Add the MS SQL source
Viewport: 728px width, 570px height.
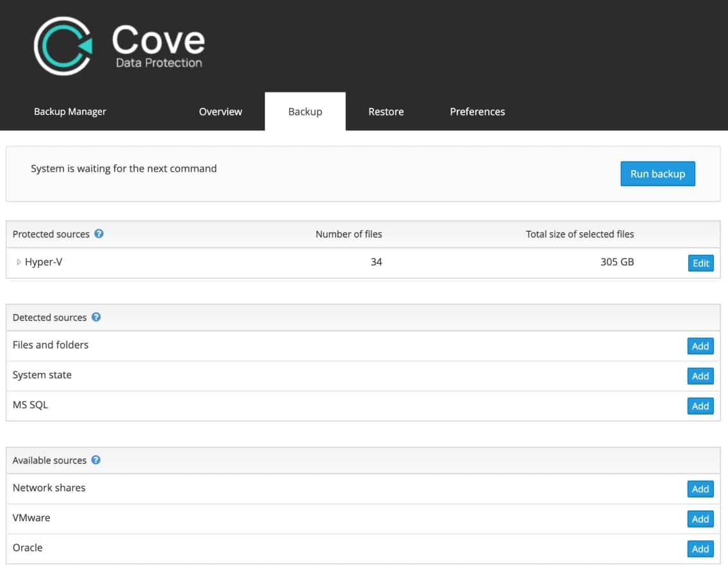(x=700, y=406)
